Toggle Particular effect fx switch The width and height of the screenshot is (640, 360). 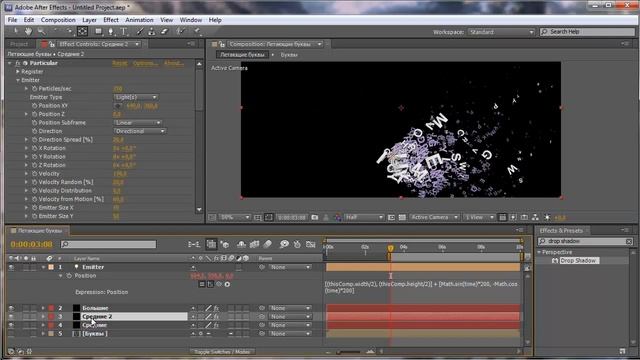[x=18, y=63]
